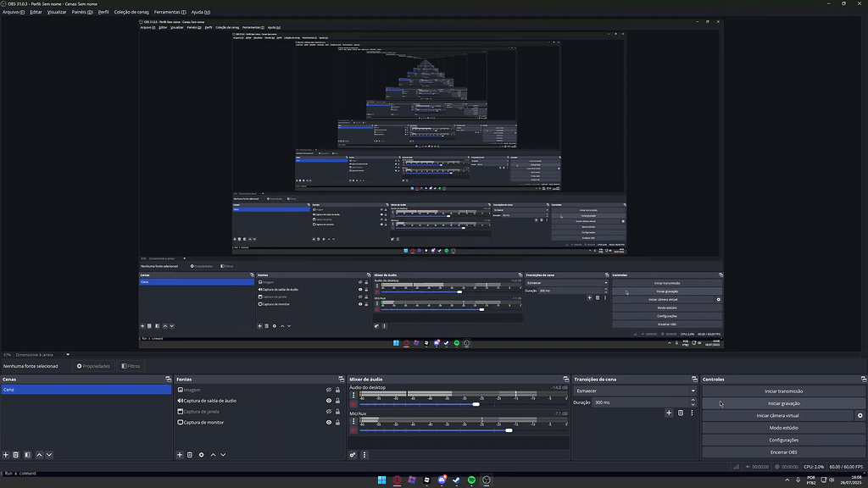This screenshot has width=868, height=488.
Task: Move scene up in Cenas panel
Action: (x=39, y=455)
